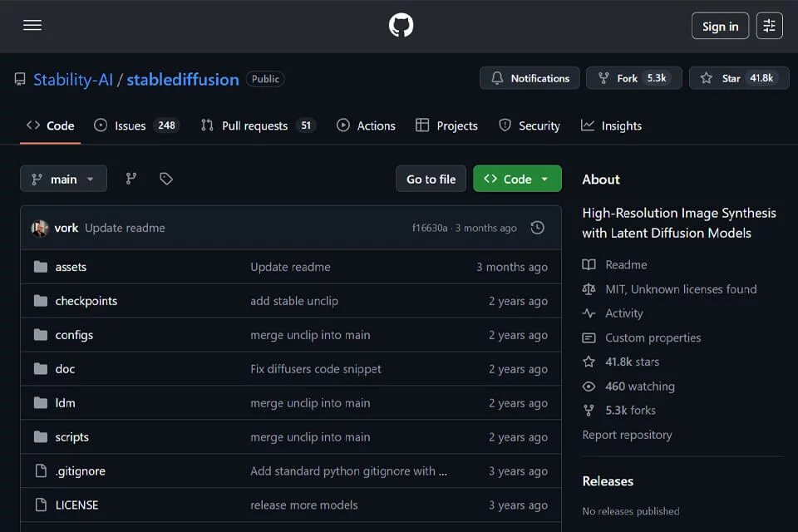Open the Releases heading link
Screen dimensions: 798x532
(608, 481)
